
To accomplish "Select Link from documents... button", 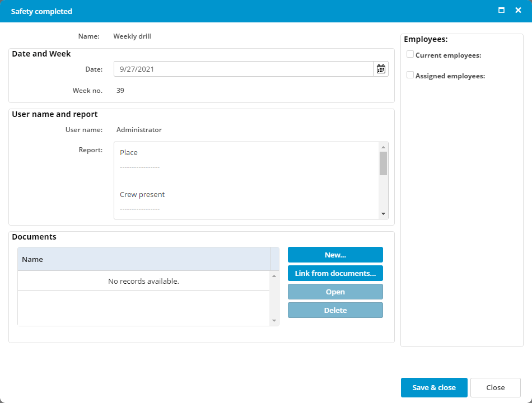I will pos(335,273).
